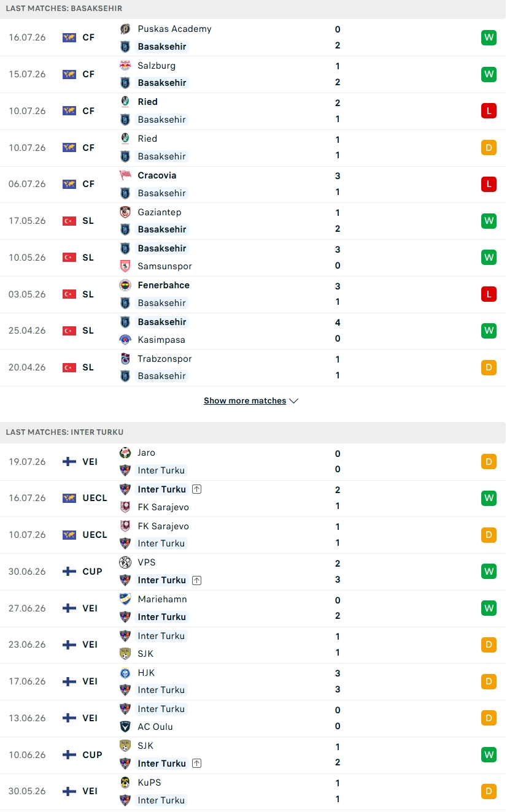Viewport: 507px width, 812px height.
Task: Click the Fenerbahce club badge
Action: 125,285
